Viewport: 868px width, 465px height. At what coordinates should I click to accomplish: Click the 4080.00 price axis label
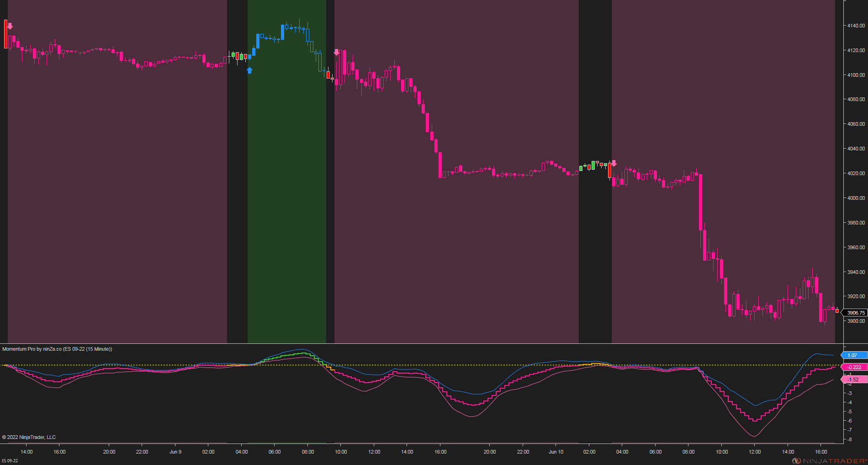click(856, 99)
